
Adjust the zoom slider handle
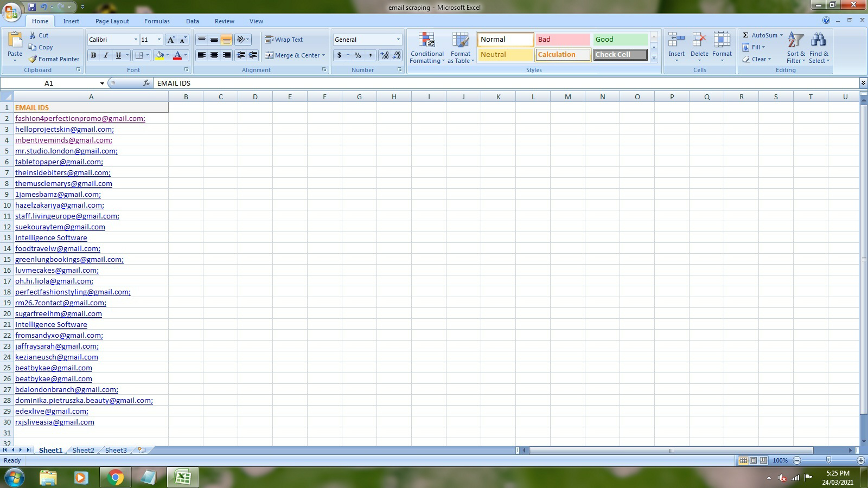coord(828,460)
